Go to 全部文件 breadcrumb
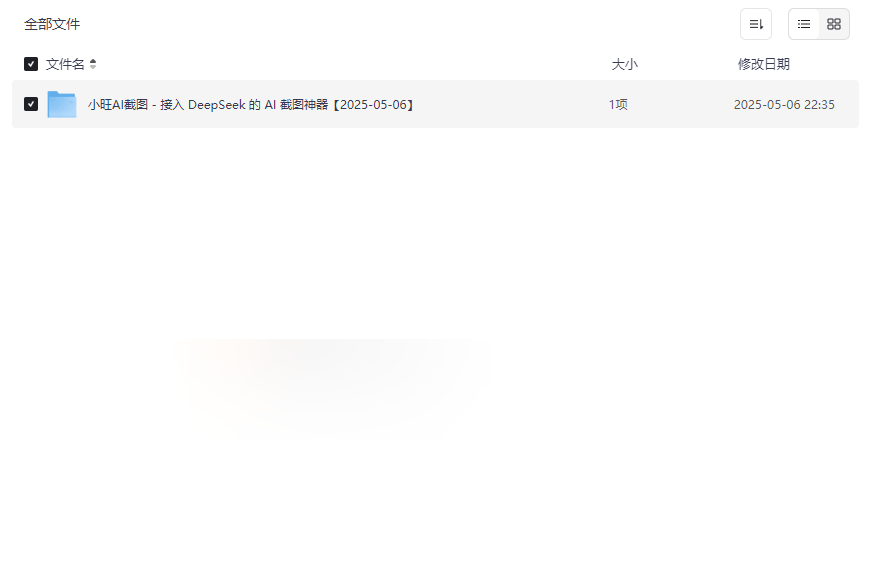 (x=52, y=24)
